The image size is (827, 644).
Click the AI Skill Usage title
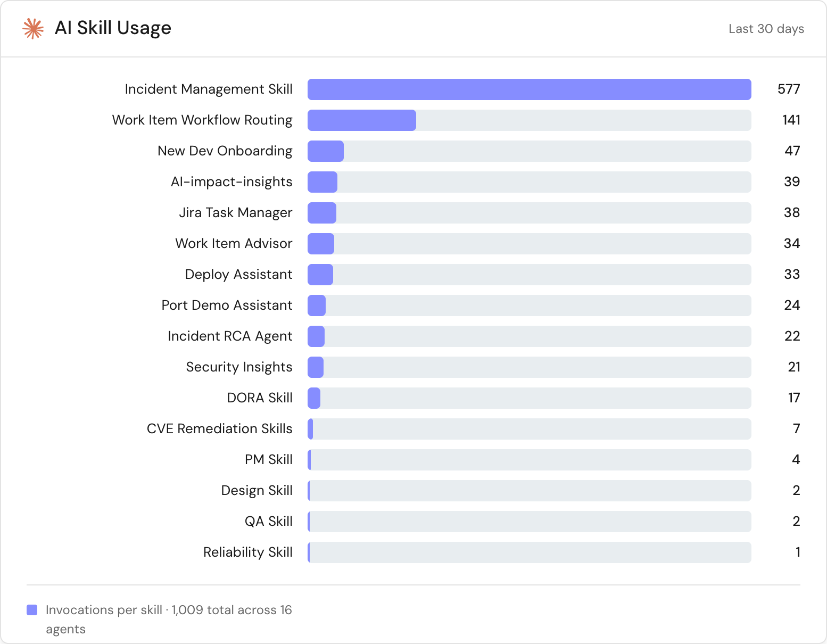[113, 28]
